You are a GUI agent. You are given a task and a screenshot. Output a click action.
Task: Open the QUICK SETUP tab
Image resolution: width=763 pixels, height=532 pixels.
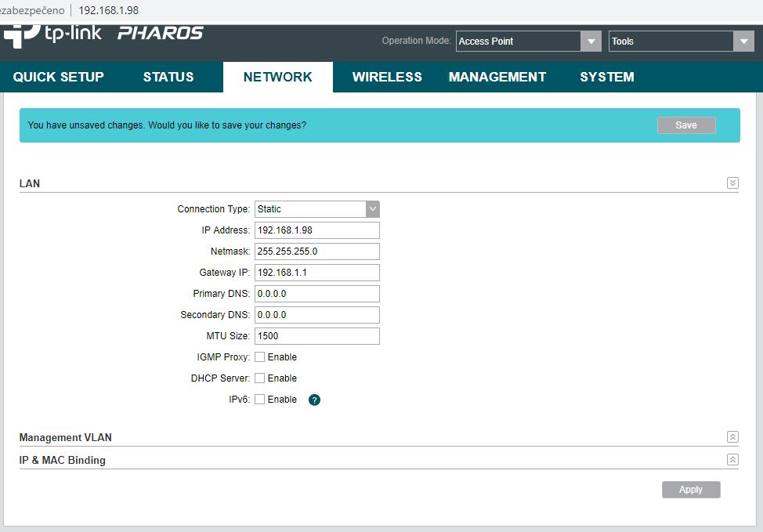tap(59, 77)
